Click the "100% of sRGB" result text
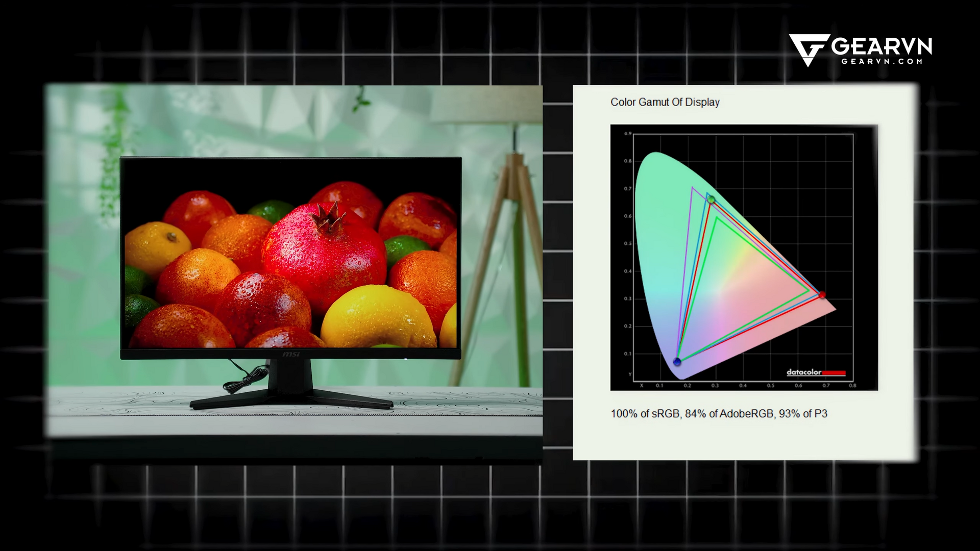The width and height of the screenshot is (980, 551). [645, 414]
